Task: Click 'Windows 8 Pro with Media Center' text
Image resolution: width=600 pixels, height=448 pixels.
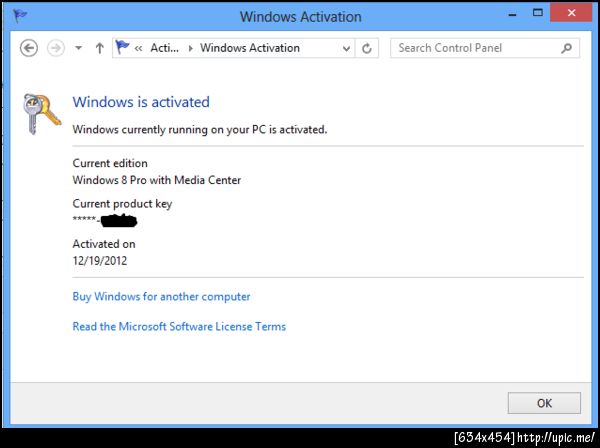Action: (157, 180)
